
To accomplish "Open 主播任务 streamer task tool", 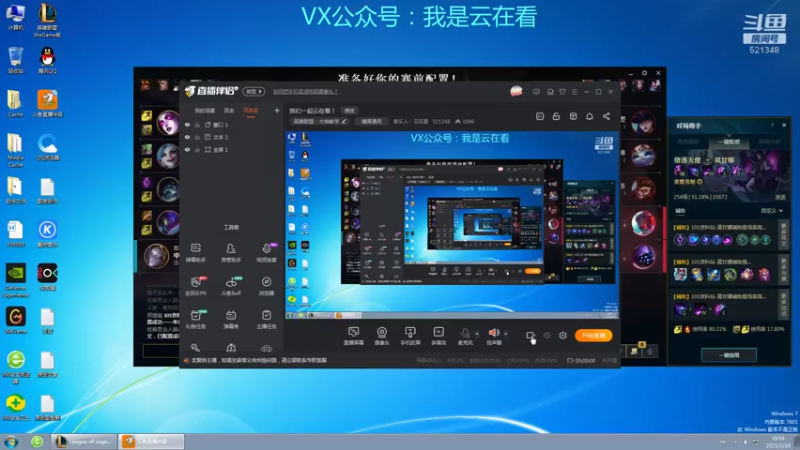I will click(266, 319).
